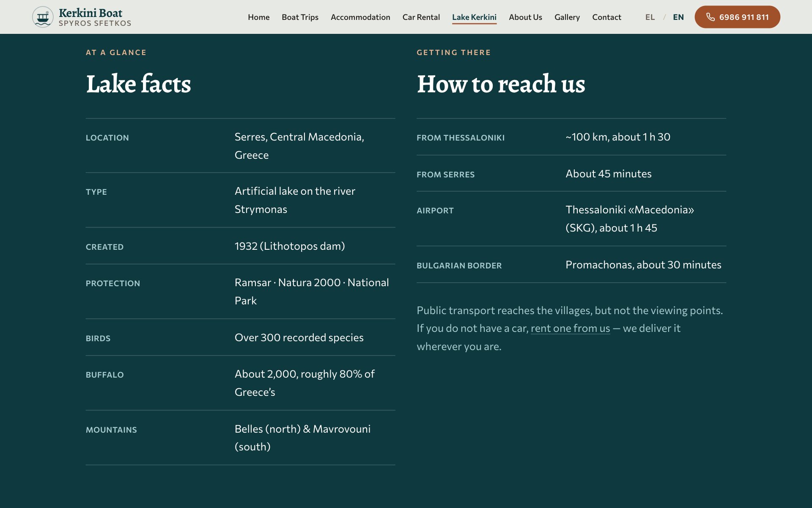Click the 'AIRPORT' row label
Image resolution: width=812 pixels, height=508 pixels.
click(435, 210)
